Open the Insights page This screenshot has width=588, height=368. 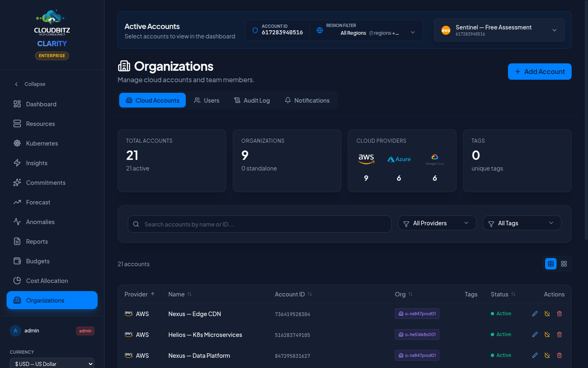pyautogui.click(x=52, y=163)
